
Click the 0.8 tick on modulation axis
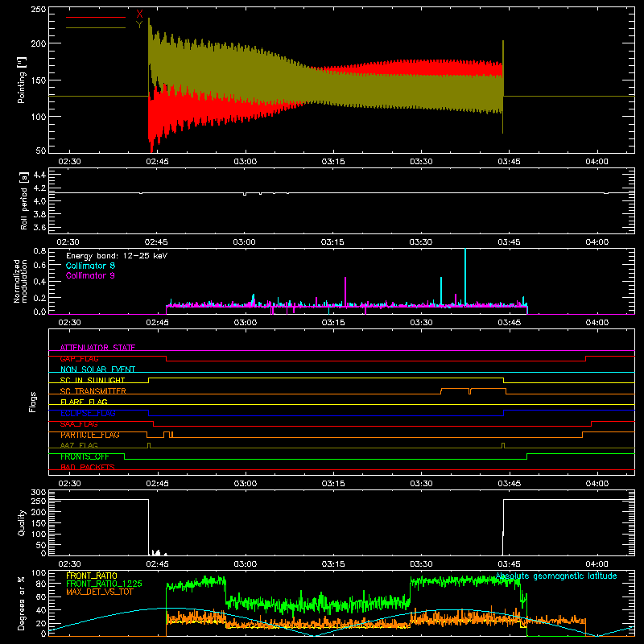click(39, 250)
